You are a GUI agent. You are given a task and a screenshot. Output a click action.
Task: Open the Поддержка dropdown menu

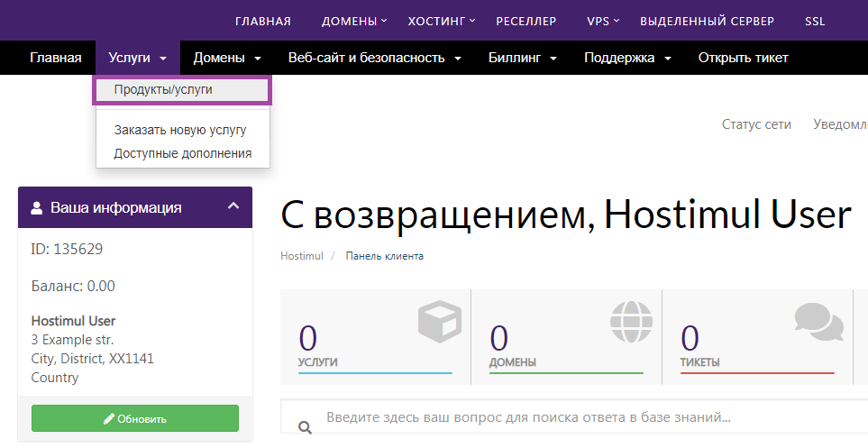(x=627, y=58)
